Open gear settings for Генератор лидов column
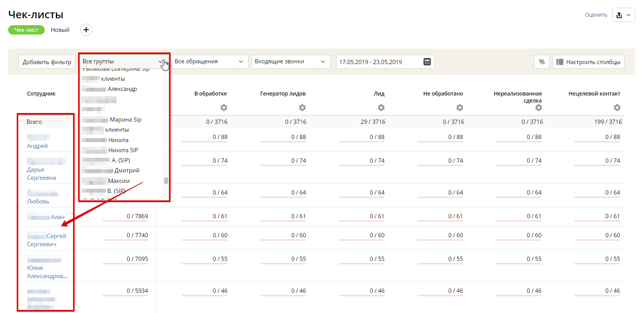Viewport: 644px width, 313px height. pyautogui.click(x=302, y=108)
